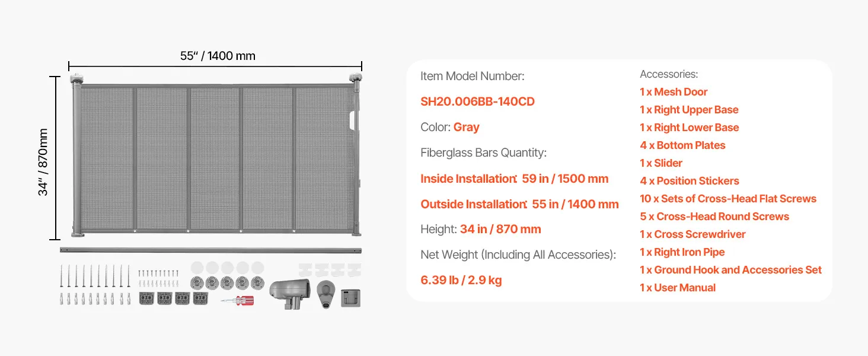Select the small square gray bracket part

(x=350, y=297)
